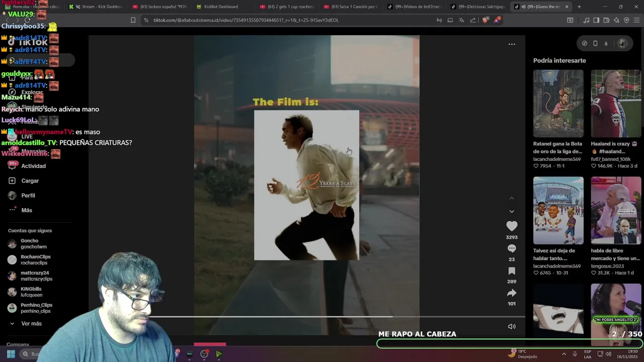Image resolution: width=644 pixels, height=362 pixels.
Task: Open the browser music note icon
Action: pyautogui.click(x=586, y=20)
